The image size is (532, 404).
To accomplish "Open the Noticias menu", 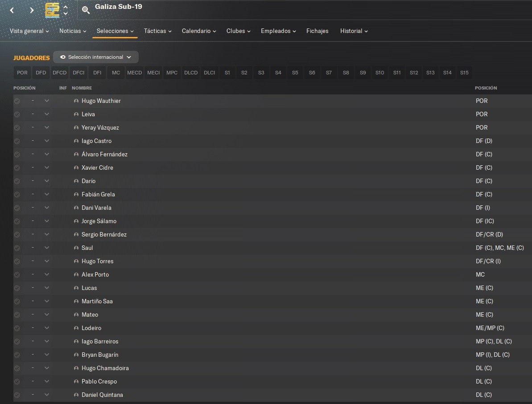I will (73, 31).
